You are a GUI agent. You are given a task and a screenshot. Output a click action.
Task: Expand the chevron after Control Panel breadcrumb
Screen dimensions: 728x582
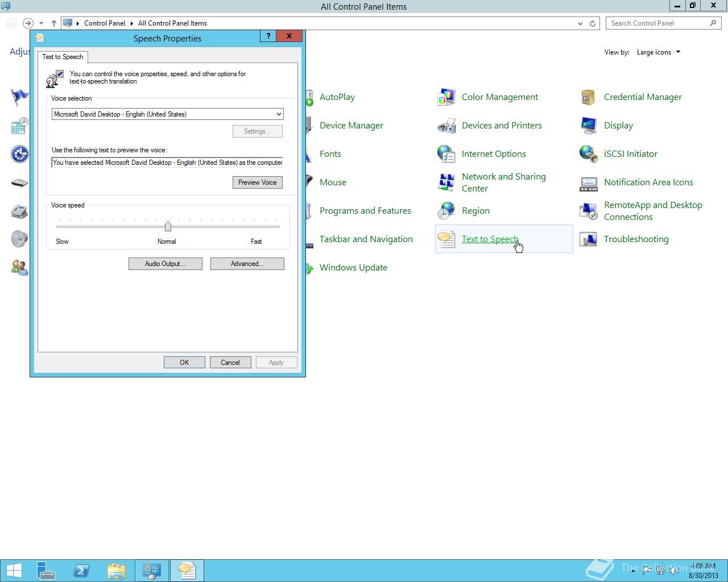coord(132,23)
